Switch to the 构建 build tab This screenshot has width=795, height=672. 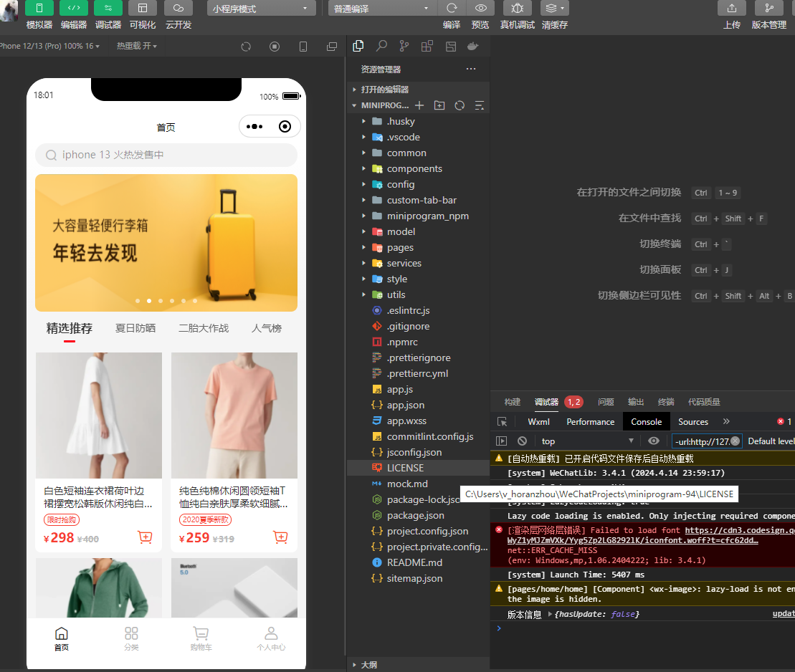pos(512,402)
